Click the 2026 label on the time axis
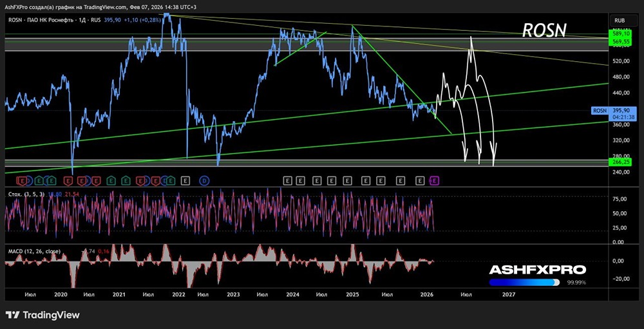The image size is (644, 329). (x=428, y=294)
